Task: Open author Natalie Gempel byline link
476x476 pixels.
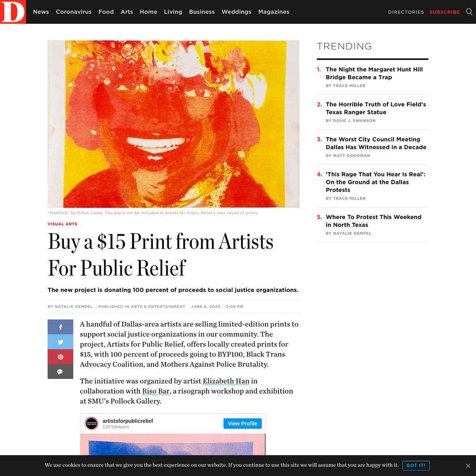Action: 74,307
